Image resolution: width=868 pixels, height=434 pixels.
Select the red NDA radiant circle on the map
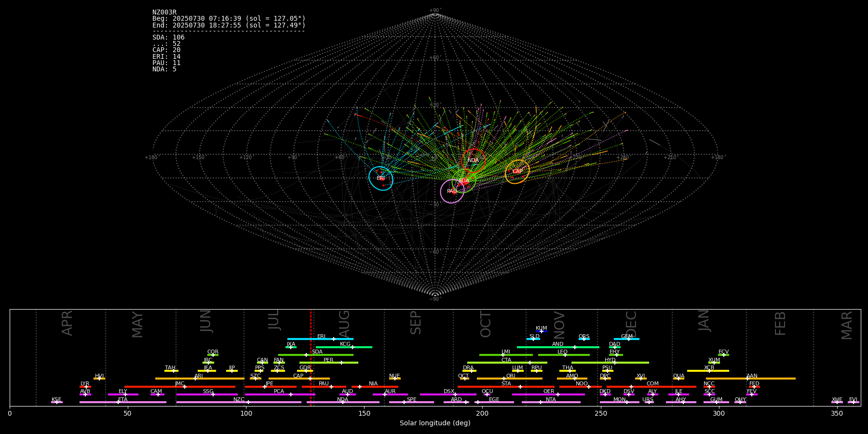[474, 161]
